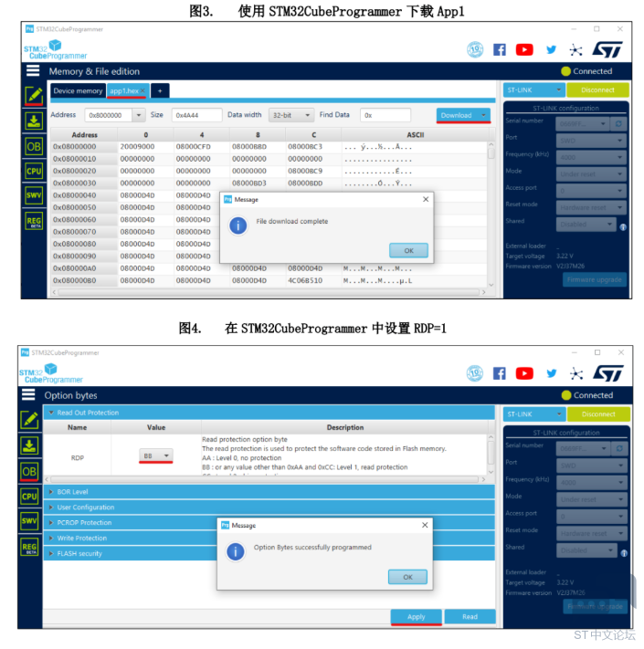Confirm File download complete with OK
This screenshot has width=644, height=649.
pos(408,250)
